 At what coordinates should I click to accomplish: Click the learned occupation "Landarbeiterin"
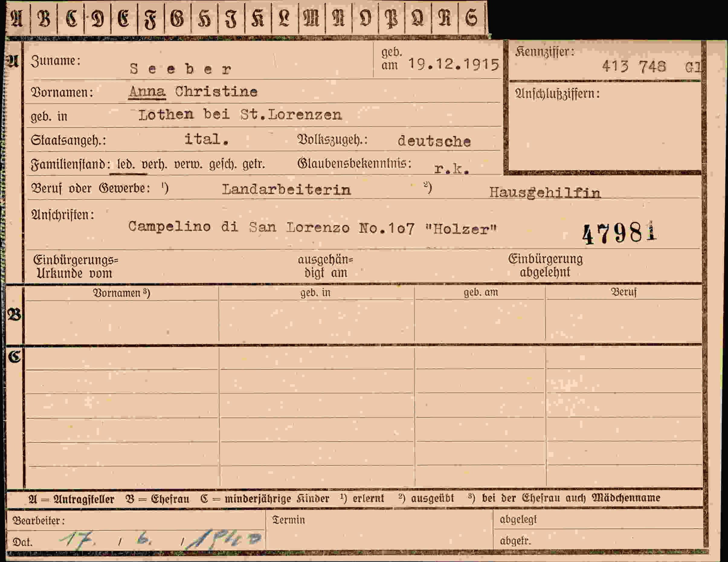click(x=286, y=190)
